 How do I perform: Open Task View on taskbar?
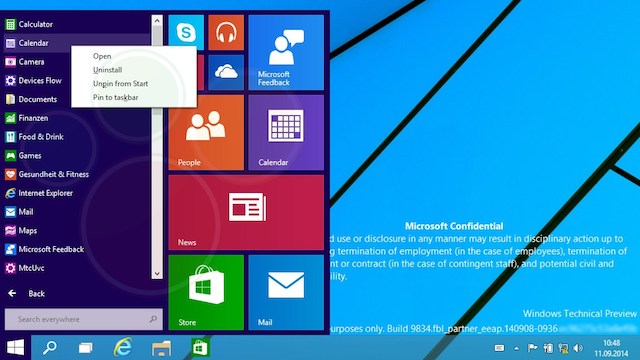[85, 348]
